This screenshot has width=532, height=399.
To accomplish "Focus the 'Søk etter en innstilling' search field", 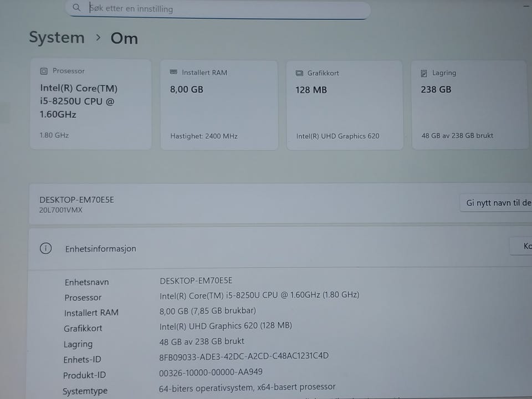I will pyautogui.click(x=218, y=9).
